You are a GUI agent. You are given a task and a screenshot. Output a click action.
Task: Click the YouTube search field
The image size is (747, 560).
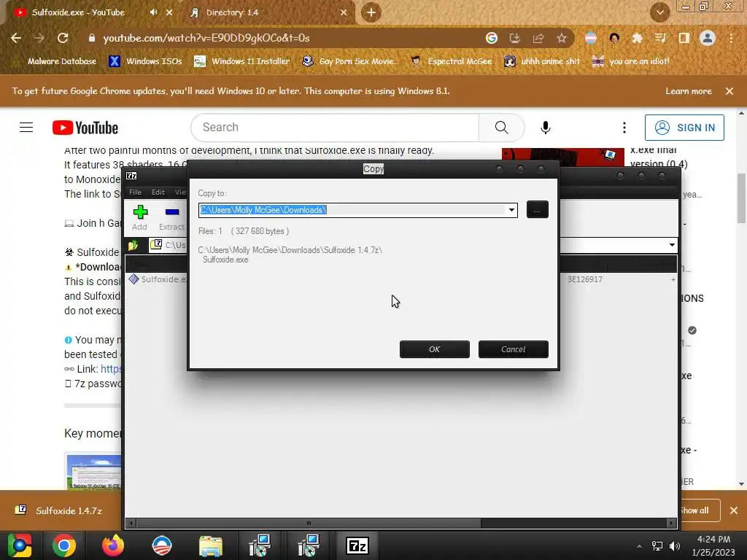pos(335,128)
